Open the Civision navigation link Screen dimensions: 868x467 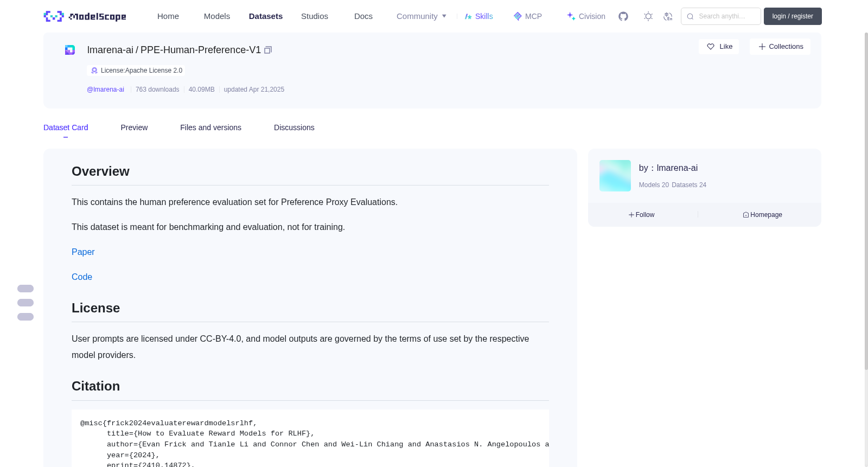(586, 16)
